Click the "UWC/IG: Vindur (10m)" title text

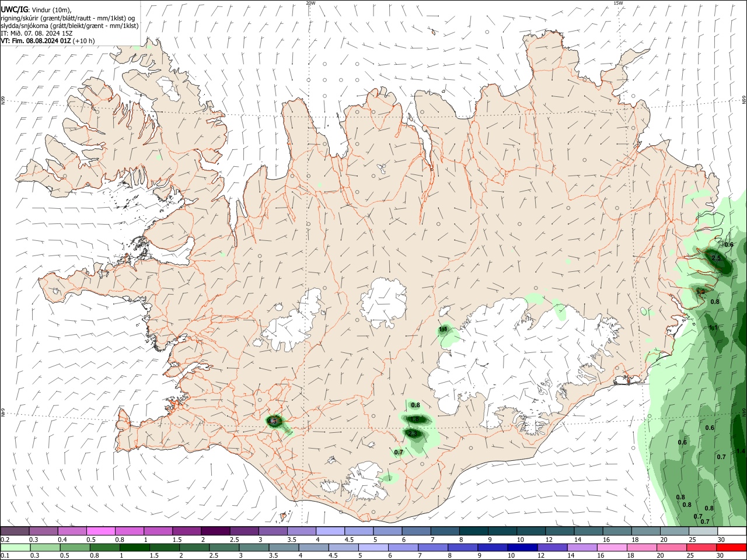[x=36, y=10]
